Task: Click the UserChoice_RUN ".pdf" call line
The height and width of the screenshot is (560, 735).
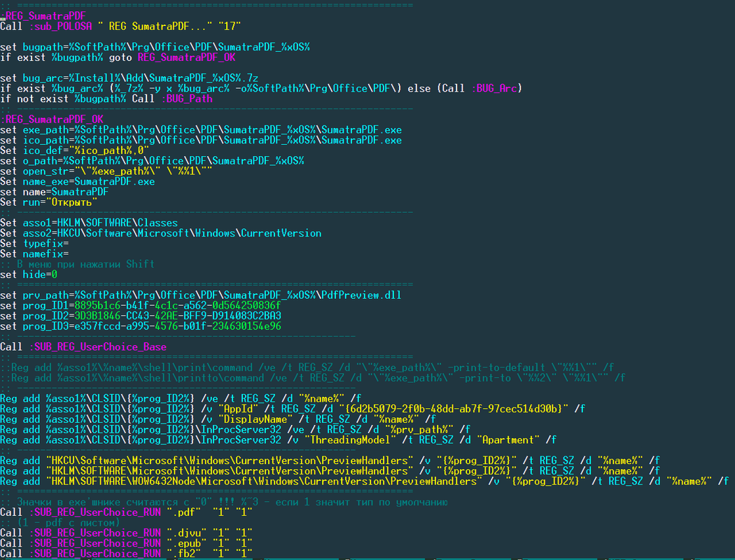Action: [127, 512]
